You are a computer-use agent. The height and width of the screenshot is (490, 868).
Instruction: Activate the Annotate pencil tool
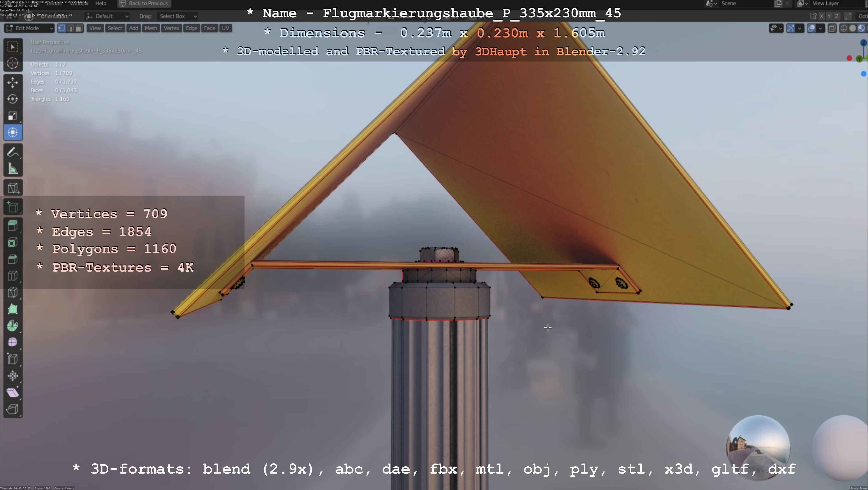click(13, 152)
